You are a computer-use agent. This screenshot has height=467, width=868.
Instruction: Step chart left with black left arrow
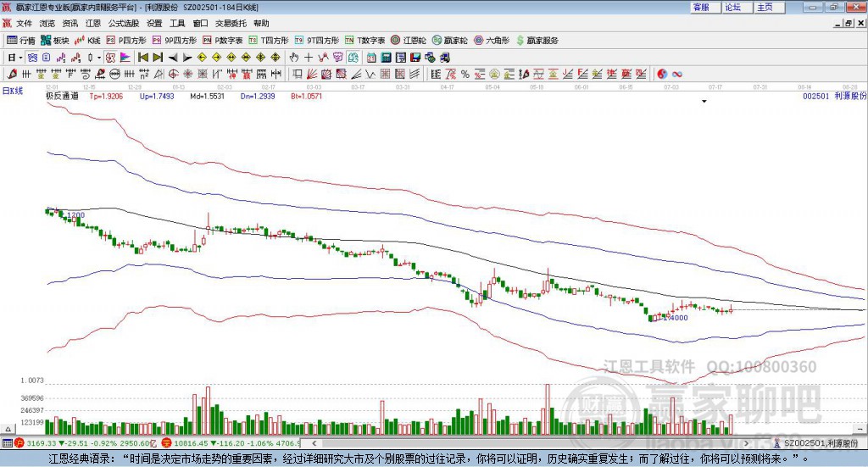click(173, 58)
